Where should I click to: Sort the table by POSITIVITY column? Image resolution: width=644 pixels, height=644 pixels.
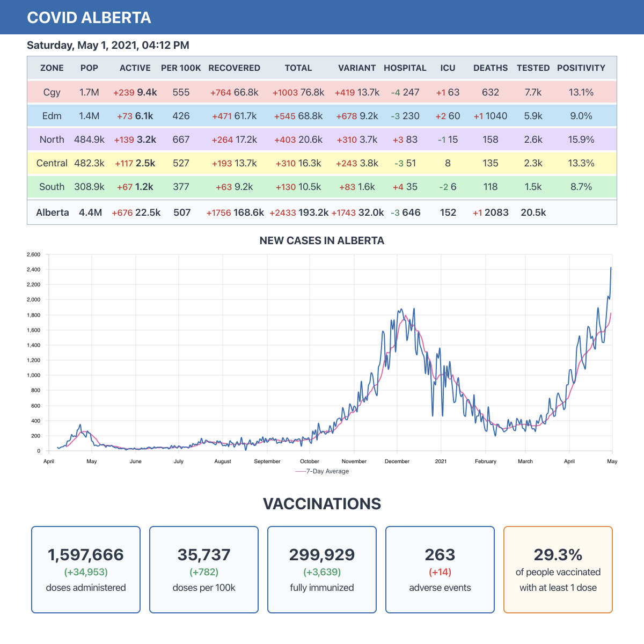click(x=582, y=68)
